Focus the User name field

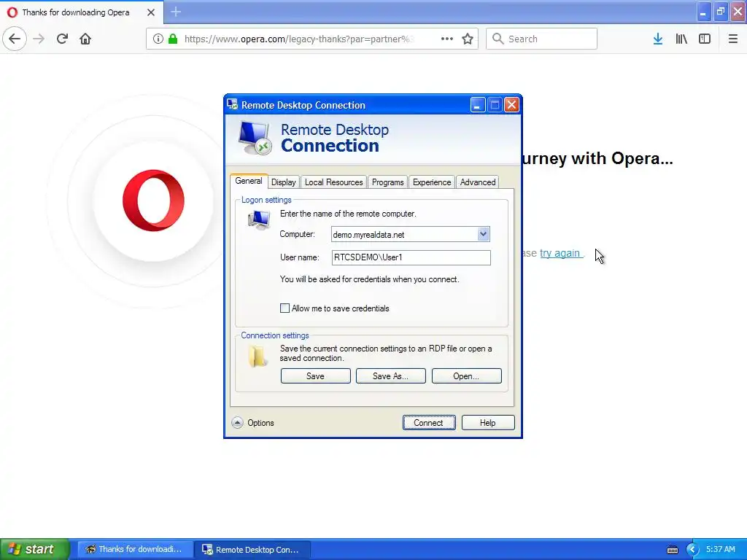pos(411,257)
